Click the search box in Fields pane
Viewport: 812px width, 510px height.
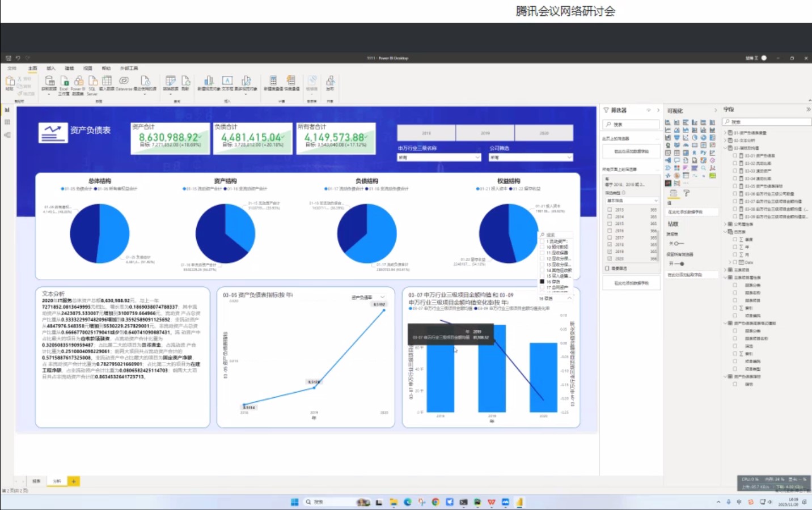coord(768,122)
